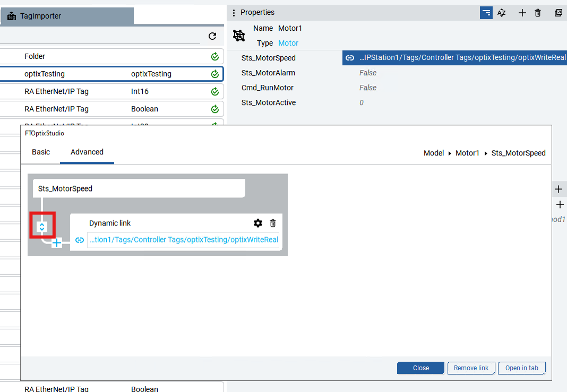567x392 pixels.
Task: Click the link icon on Sts_MotorSpeed value
Action: [350, 58]
